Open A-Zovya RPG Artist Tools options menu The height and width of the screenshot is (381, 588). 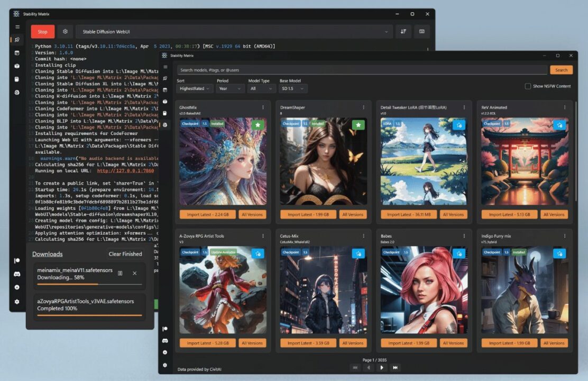pyautogui.click(x=263, y=236)
